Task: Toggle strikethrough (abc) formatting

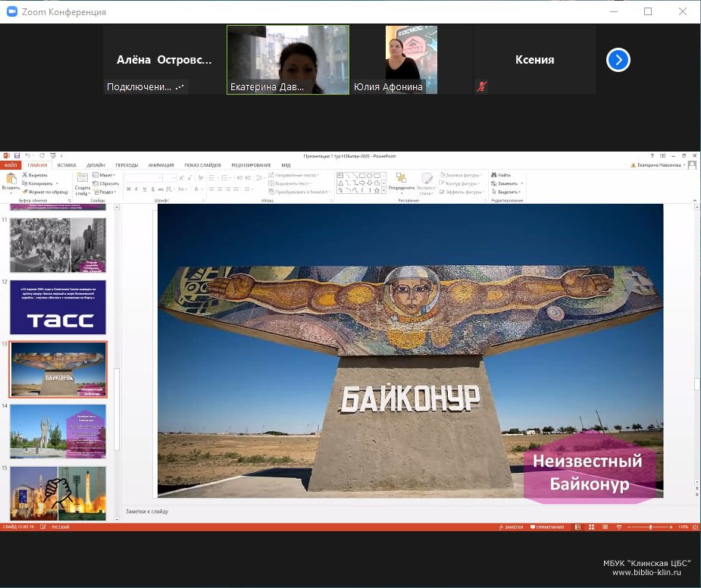Action: 161,189
